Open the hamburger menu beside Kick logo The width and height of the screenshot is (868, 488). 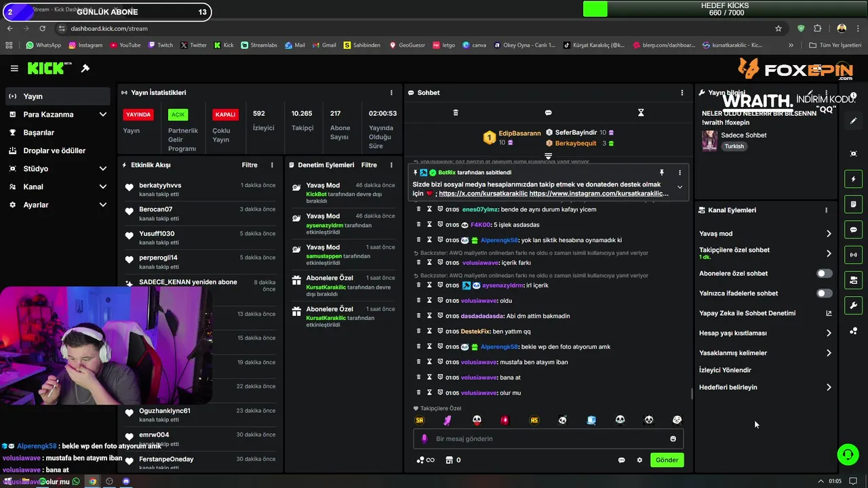pos(14,68)
